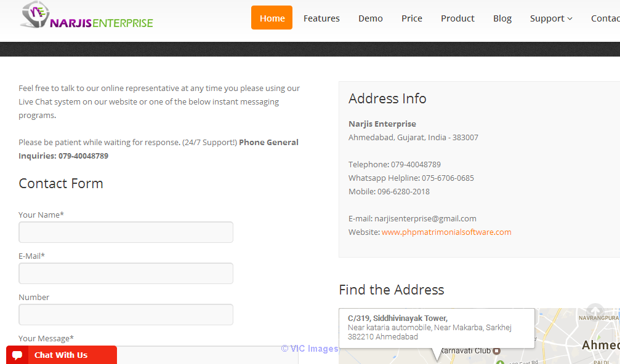
Task: Click the chat bubble icon
Action: pyautogui.click(x=17, y=355)
